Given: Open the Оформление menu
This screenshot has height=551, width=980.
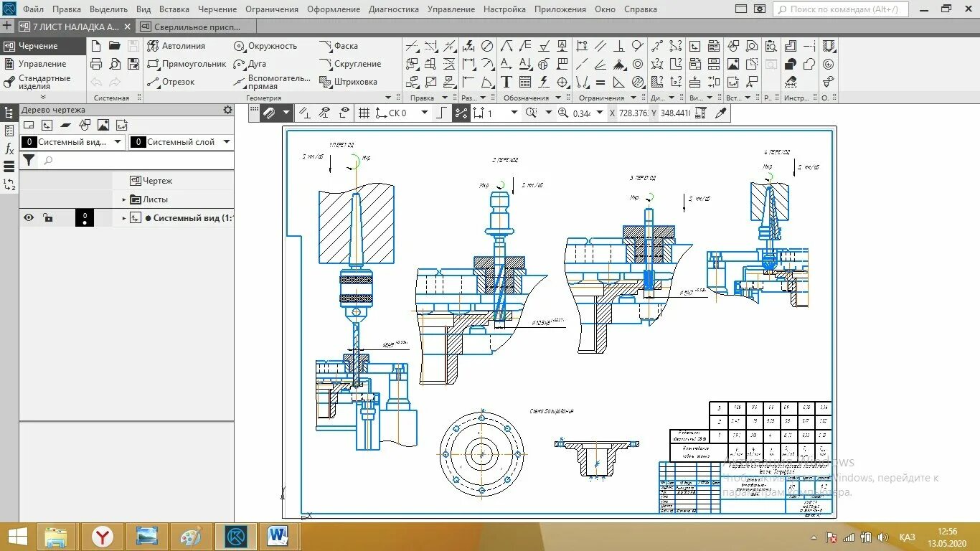Looking at the screenshot, I should pos(334,9).
